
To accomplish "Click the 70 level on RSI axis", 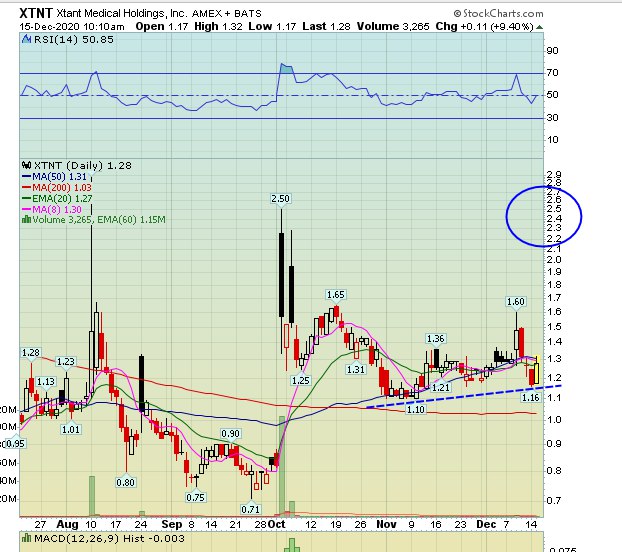I will [553, 73].
